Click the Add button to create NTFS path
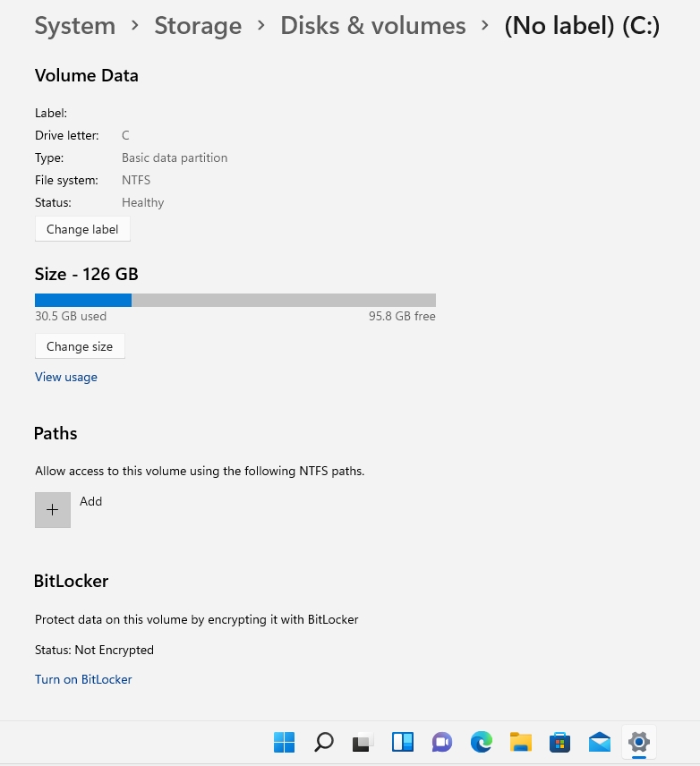 tap(52, 509)
